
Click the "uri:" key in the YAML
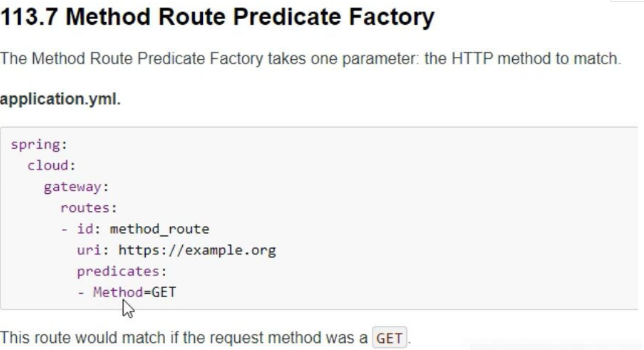tap(93, 251)
